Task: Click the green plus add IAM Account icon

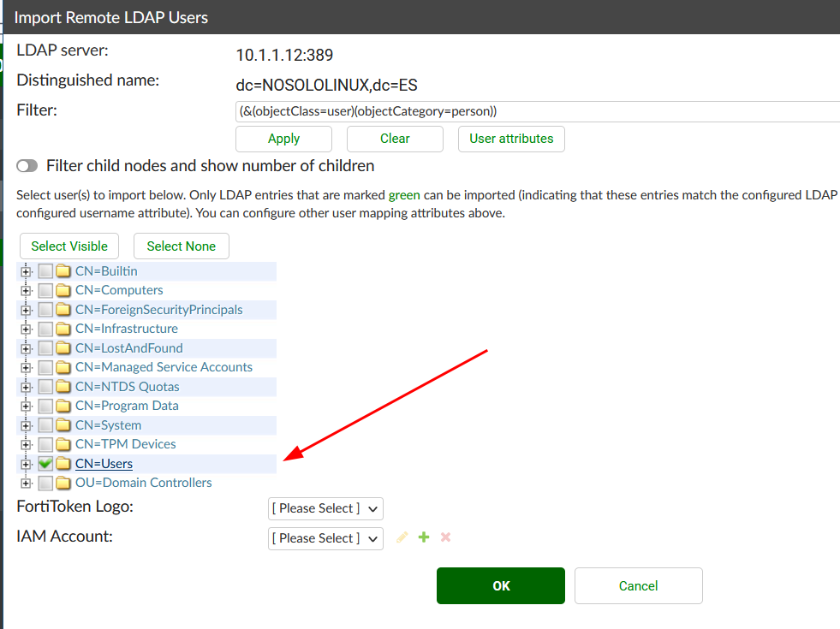Action: 423,537
